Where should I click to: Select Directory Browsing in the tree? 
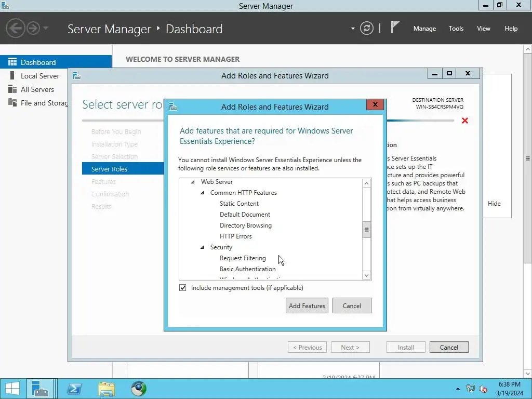(246, 225)
